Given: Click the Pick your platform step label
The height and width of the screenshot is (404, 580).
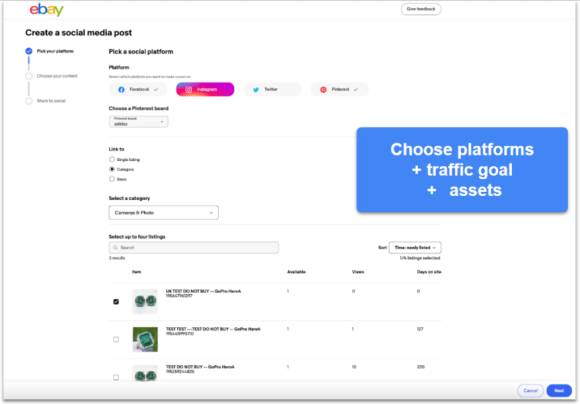Looking at the screenshot, I should pyautogui.click(x=55, y=51).
